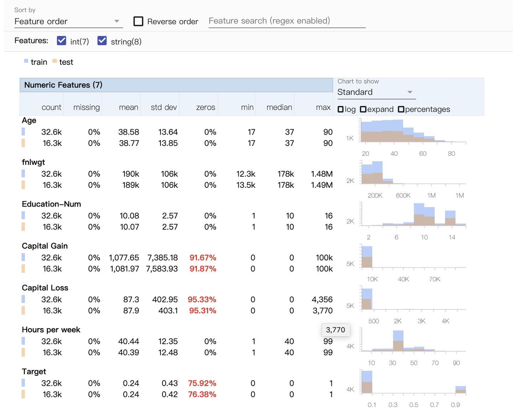Click the zeros column header
The height and width of the screenshot is (420, 513).
pyautogui.click(x=206, y=107)
